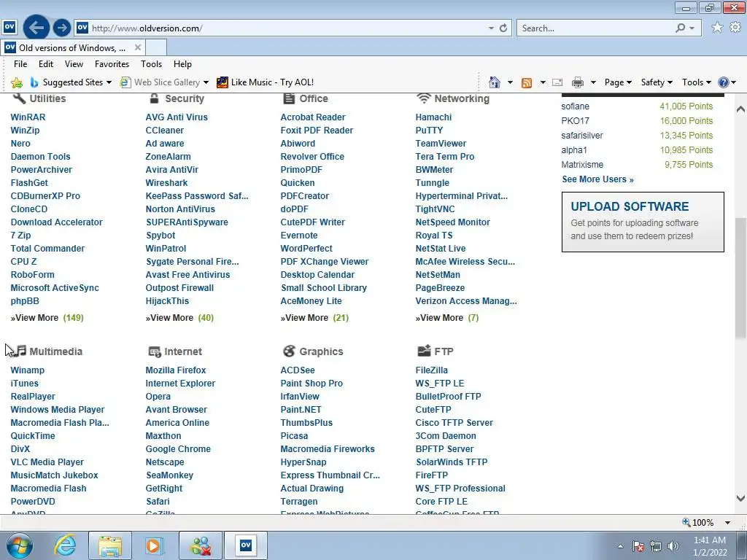The width and height of the screenshot is (747, 560).
Task: Click the Graphics category icon
Action: 289,351
